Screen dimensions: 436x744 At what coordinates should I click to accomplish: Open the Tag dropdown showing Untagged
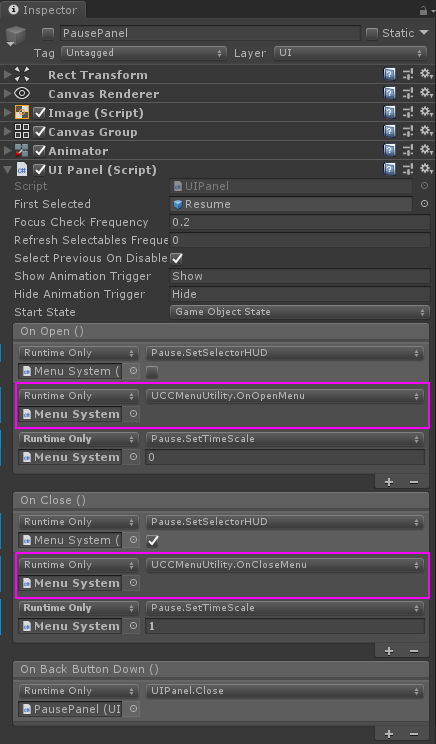(x=144, y=53)
